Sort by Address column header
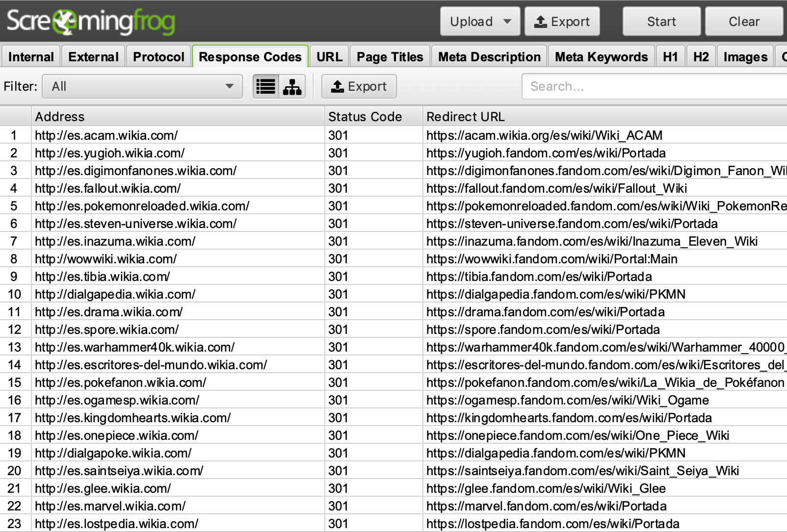This screenshot has width=787, height=532. tap(177, 117)
